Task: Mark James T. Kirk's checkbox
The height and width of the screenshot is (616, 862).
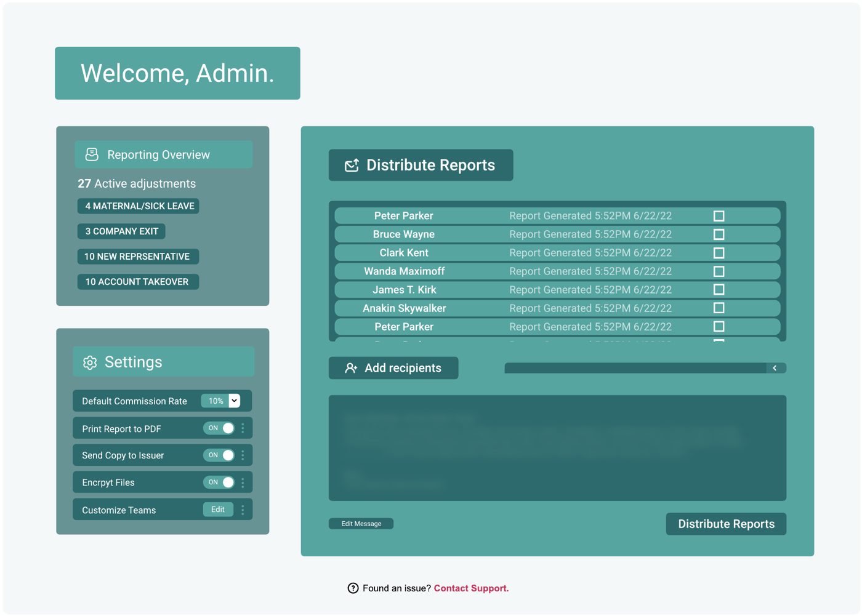Action: click(719, 289)
